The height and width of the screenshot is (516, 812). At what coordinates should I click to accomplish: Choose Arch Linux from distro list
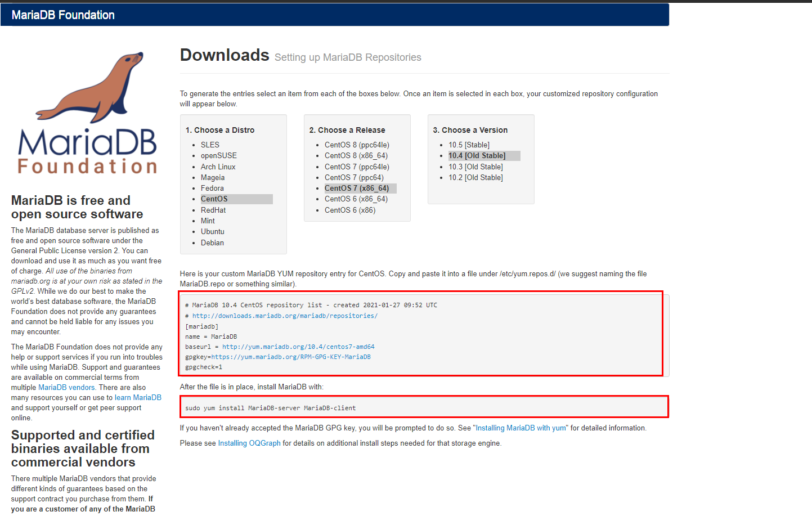pyautogui.click(x=218, y=167)
